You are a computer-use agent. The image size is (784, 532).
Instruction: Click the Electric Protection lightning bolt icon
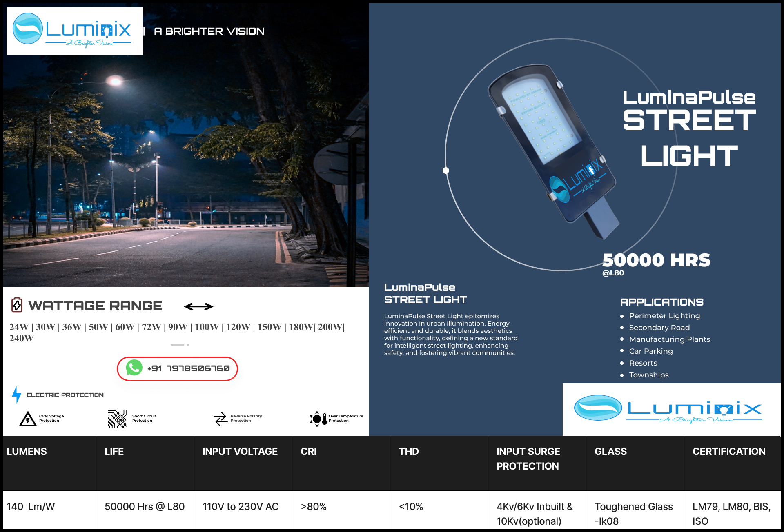point(16,395)
